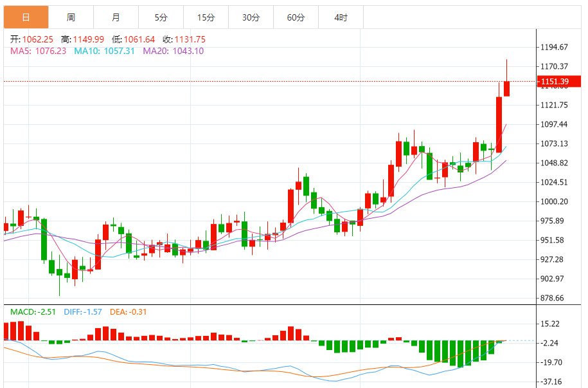Click the close price 1131.75
588x388 pixels.
click(190, 39)
